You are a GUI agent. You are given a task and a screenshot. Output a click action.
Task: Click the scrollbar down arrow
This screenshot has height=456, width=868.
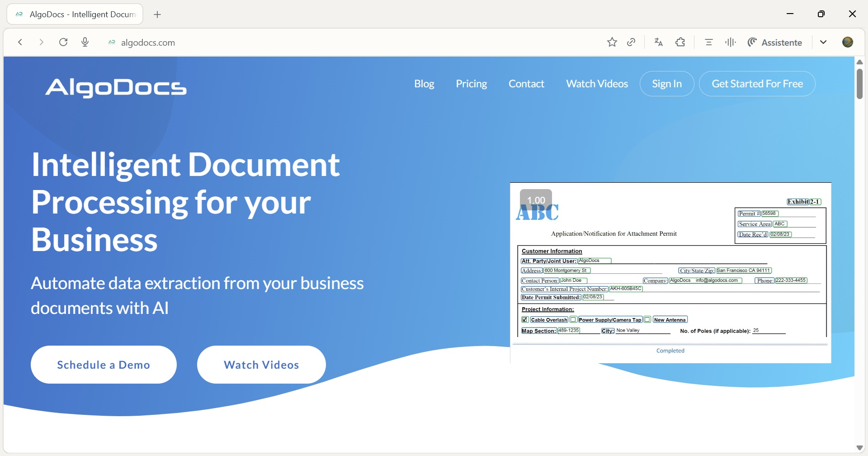[859, 448]
